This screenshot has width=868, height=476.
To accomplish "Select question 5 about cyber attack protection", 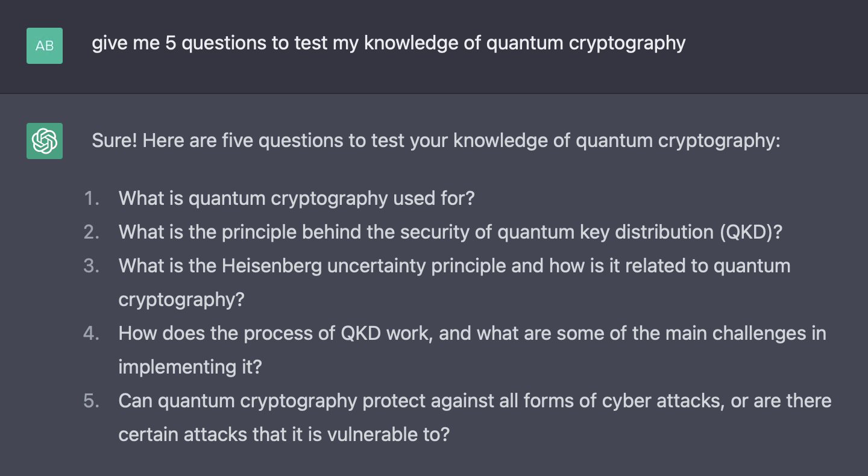I will click(x=475, y=418).
